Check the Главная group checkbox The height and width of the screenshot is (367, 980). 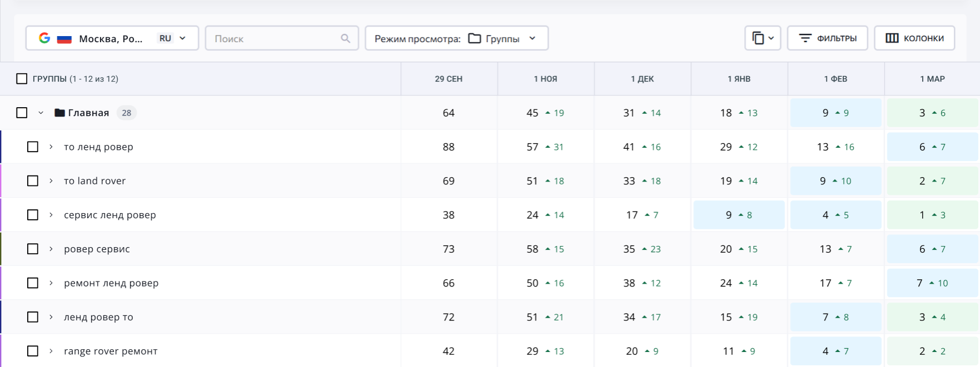click(x=22, y=113)
